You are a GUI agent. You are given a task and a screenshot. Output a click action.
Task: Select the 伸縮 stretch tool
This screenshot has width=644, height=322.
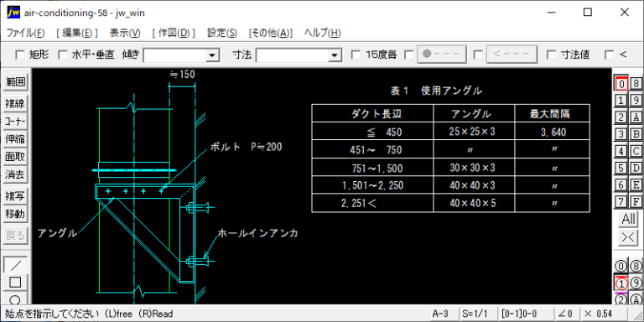[16, 139]
